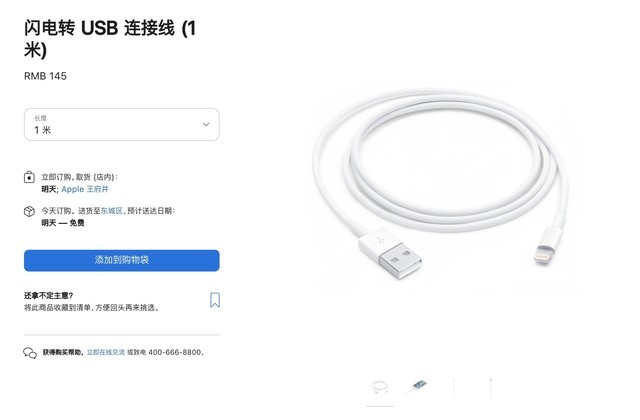Image resolution: width=640 pixels, height=420 pixels.
Task: Start chat via 立即在线交流 link
Action: click(x=106, y=352)
